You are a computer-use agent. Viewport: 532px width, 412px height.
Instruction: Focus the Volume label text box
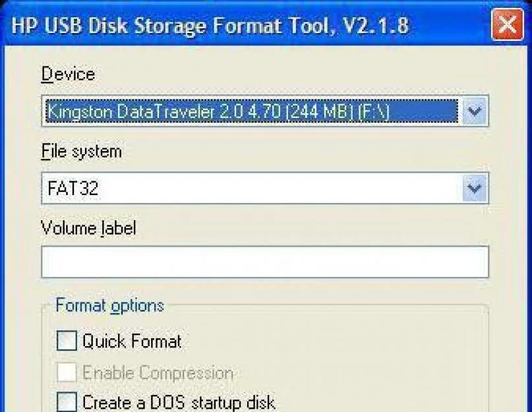pyautogui.click(x=264, y=262)
